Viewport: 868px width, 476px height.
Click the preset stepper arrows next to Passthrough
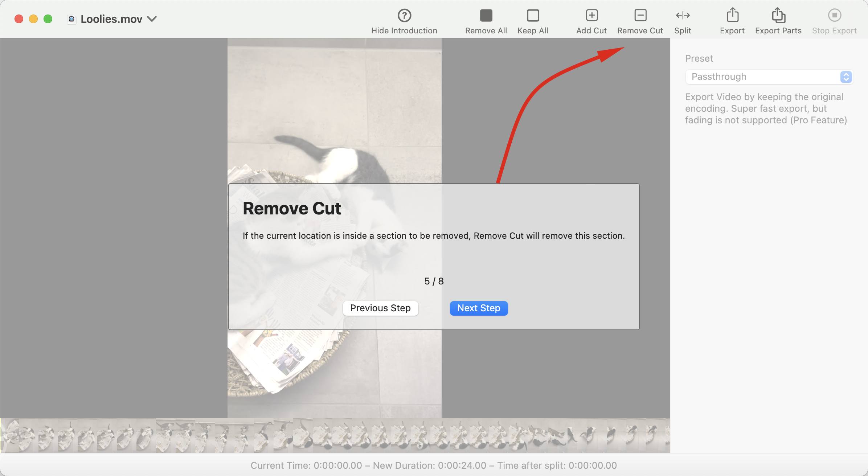pyautogui.click(x=846, y=77)
